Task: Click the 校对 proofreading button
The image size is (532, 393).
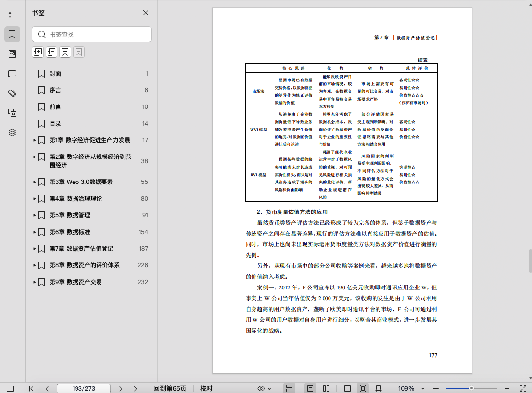Action: 206,388
